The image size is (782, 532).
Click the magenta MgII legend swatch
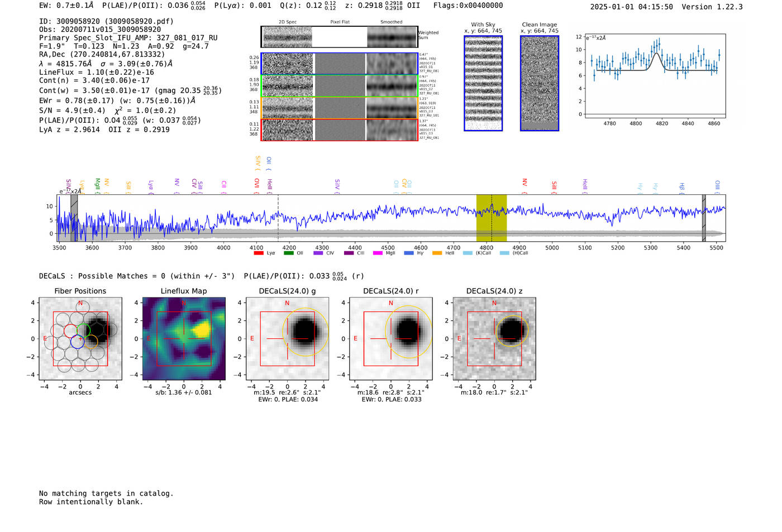click(378, 253)
